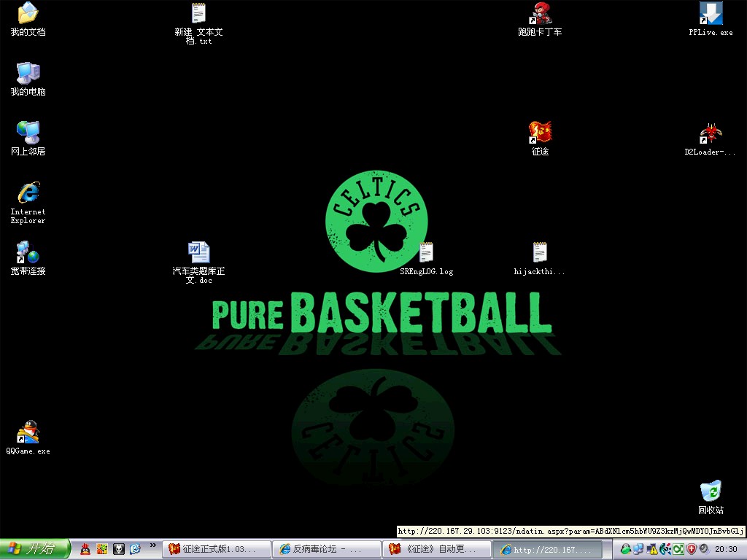
Task: Click the speaker volume tray icon
Action: pos(704,549)
